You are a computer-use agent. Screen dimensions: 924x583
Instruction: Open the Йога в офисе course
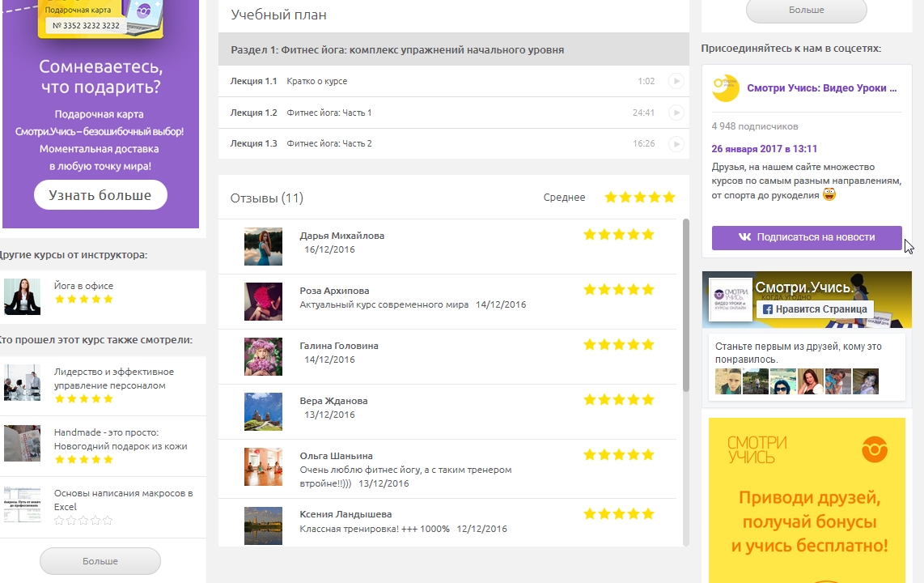(x=83, y=286)
